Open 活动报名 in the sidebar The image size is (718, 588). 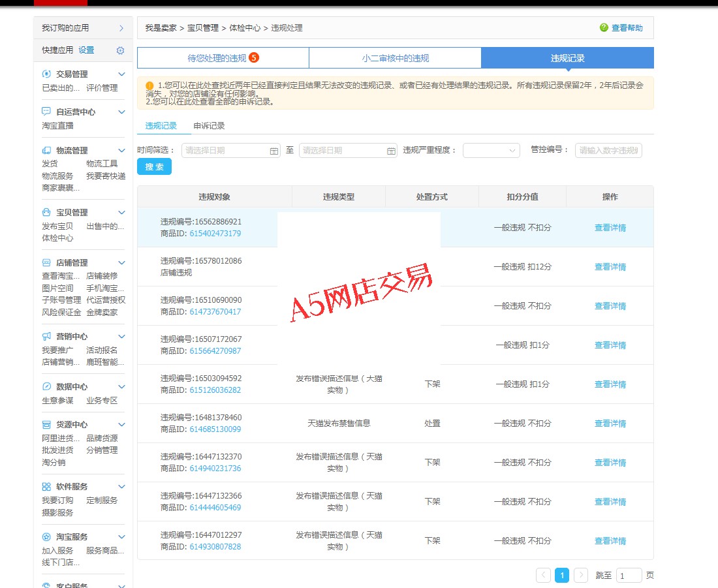pos(102,350)
